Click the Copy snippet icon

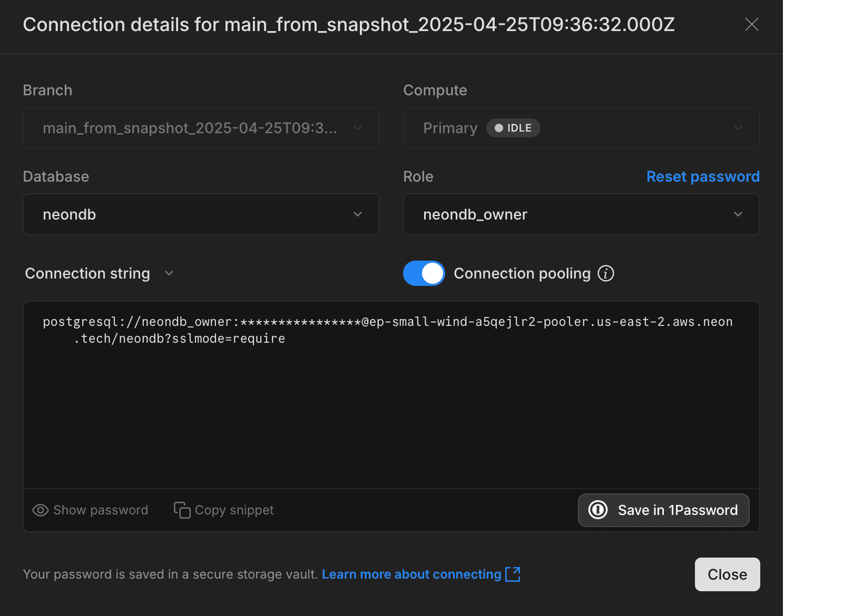181,510
